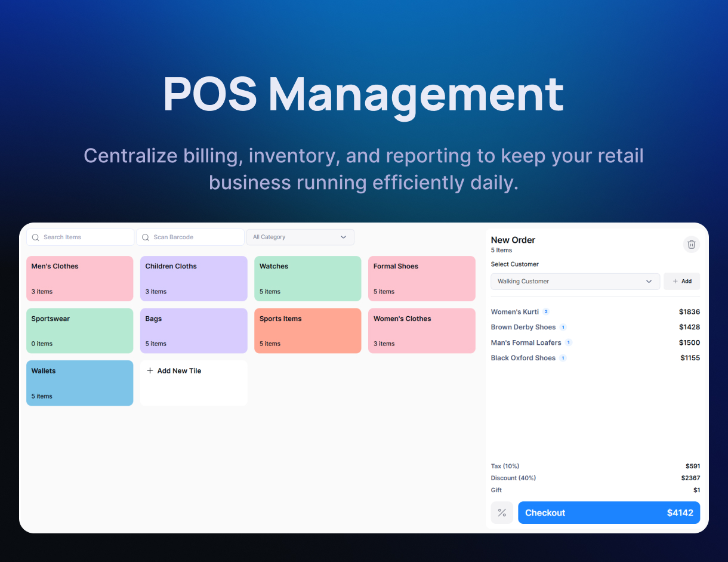Click the magnifier icon in Scan Barcode field
The height and width of the screenshot is (562, 728).
click(146, 237)
